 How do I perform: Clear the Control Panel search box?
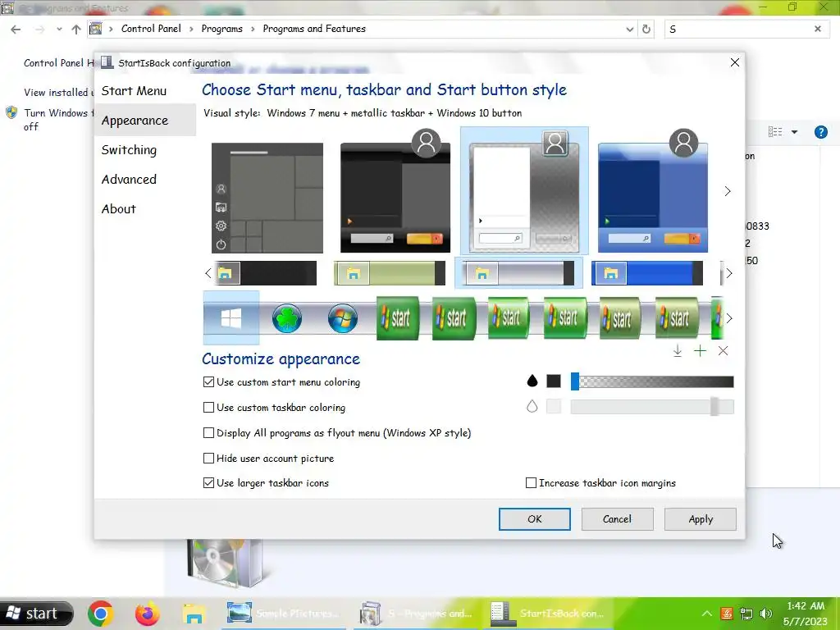point(818,29)
